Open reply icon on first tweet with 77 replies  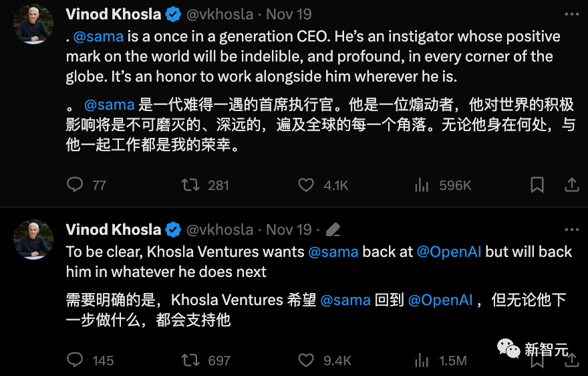point(75,185)
